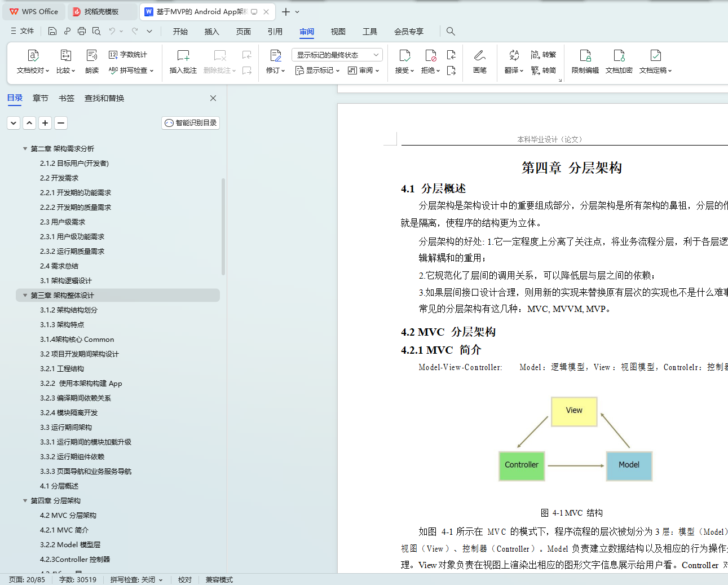Viewport: 728px width, 585px height.
Task: Click the 兼容模式 status bar entry
Action: 219,579
